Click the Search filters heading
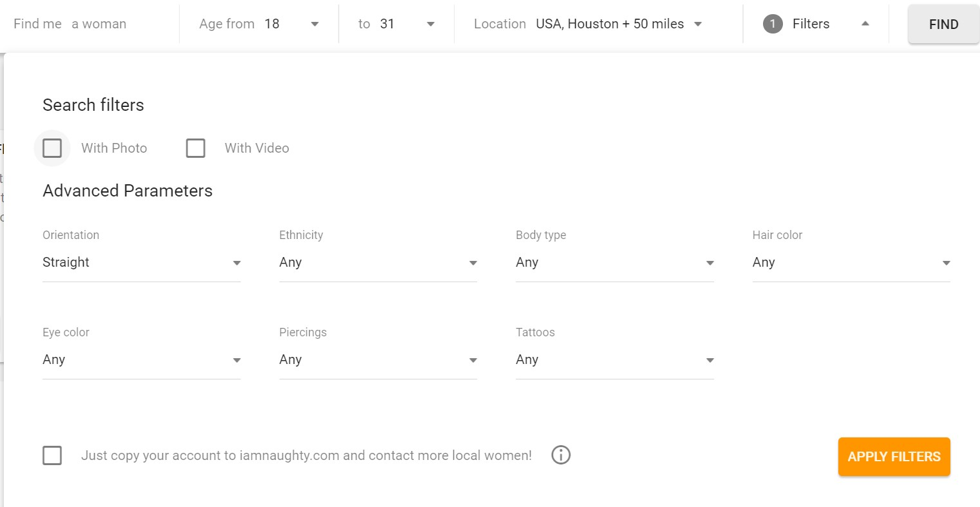The height and width of the screenshot is (507, 980). (x=93, y=105)
